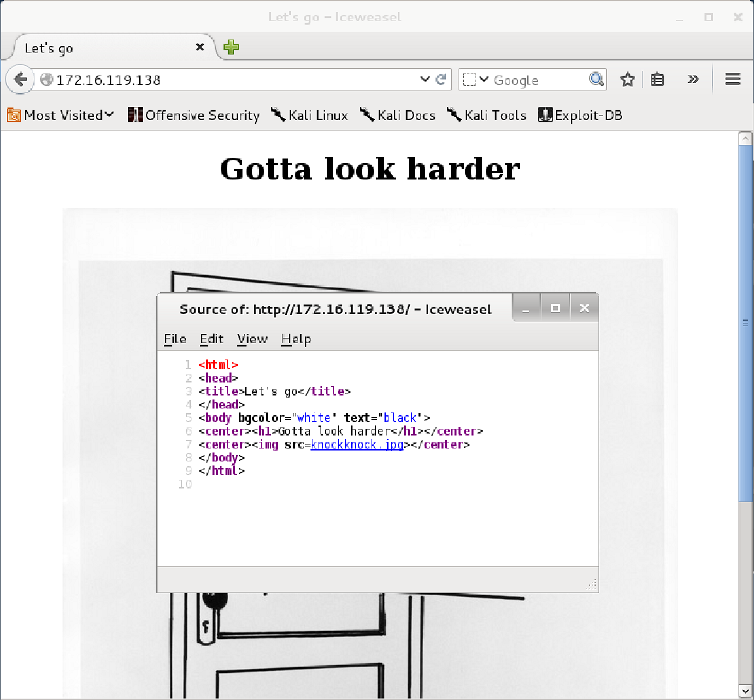Expand the toolbar overflow chevron
The height and width of the screenshot is (700, 754).
click(693, 80)
